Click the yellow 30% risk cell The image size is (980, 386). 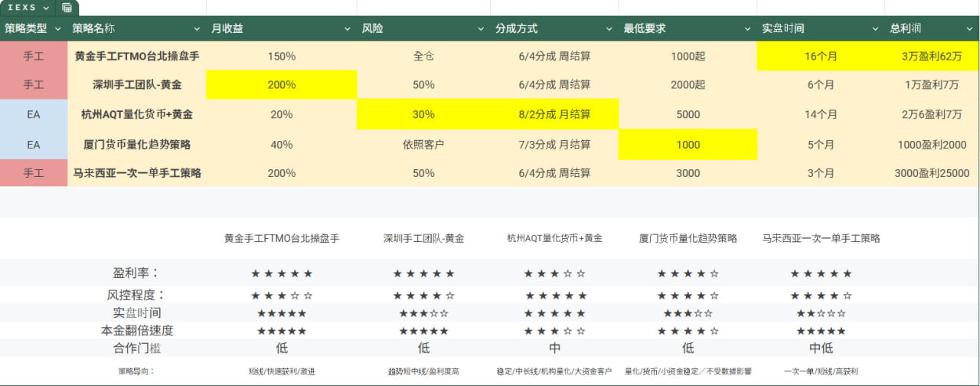[423, 115]
